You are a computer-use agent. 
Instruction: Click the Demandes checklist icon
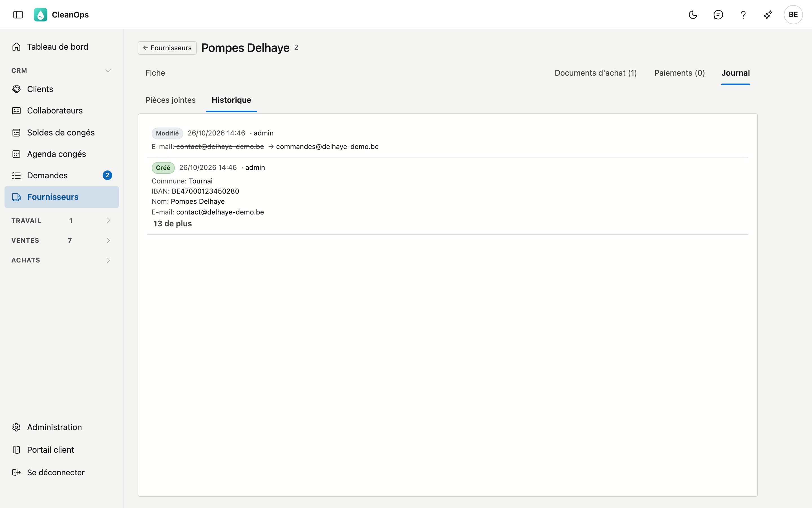click(16, 175)
